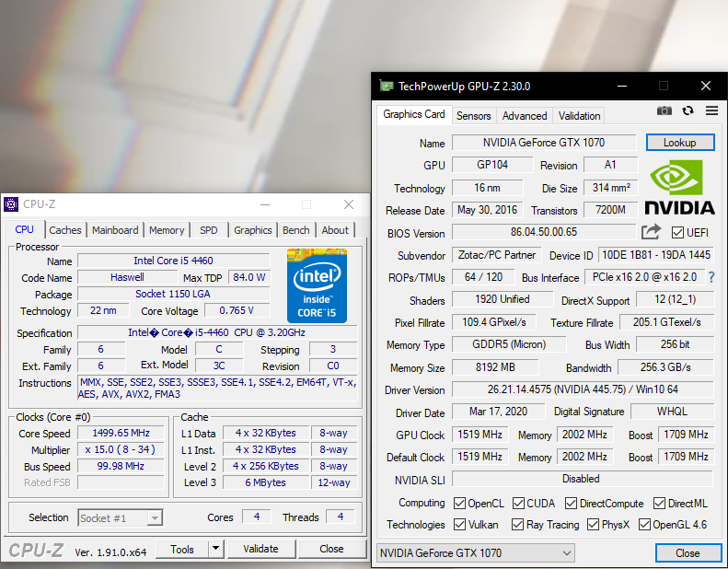Click the Core Speed value 1499.65 MHz
Screen dimensions: 728x569
[x=121, y=433]
